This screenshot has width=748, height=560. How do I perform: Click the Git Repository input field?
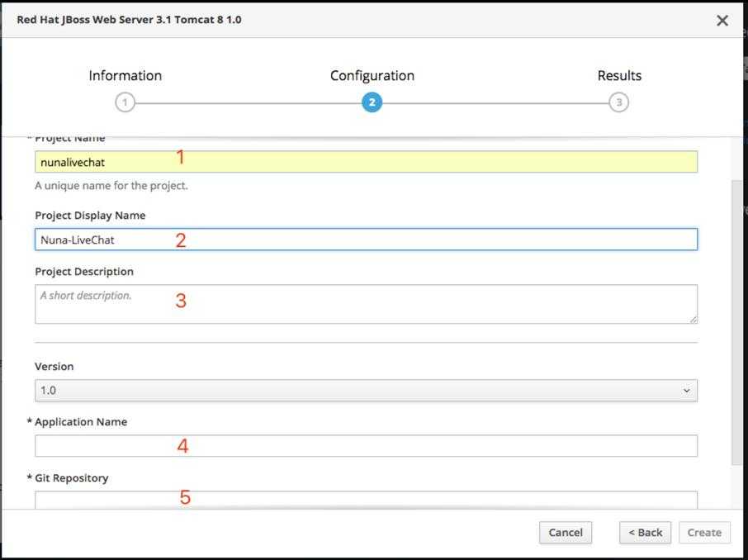pos(366,500)
